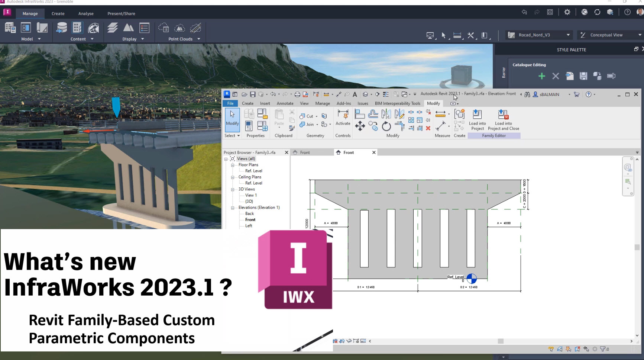Save the catalogue with the disk icon

point(583,76)
